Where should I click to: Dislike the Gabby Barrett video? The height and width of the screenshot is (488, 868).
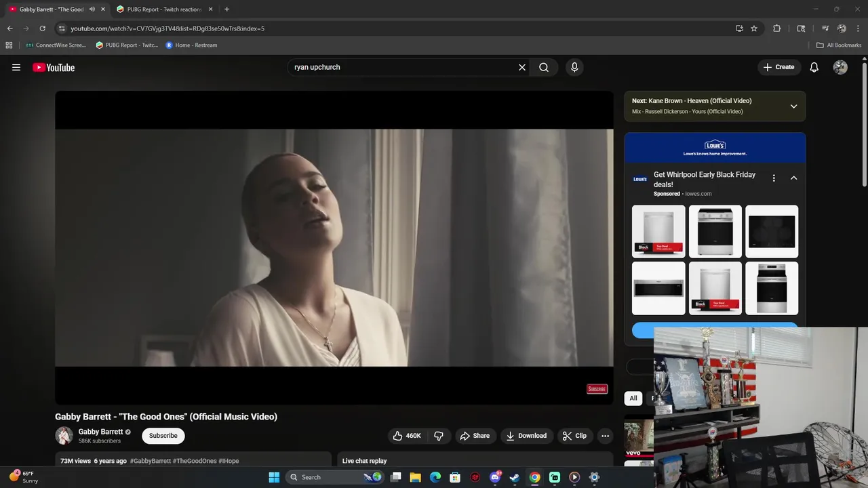[439, 436]
